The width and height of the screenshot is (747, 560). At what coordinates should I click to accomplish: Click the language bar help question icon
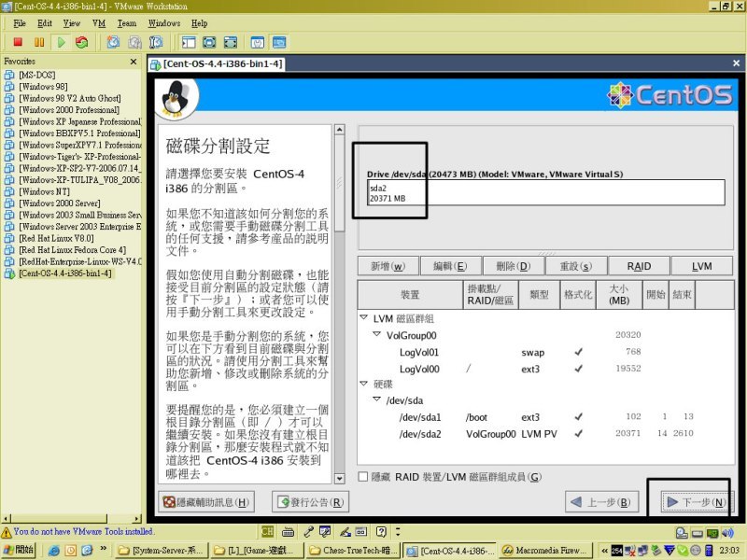(381, 531)
